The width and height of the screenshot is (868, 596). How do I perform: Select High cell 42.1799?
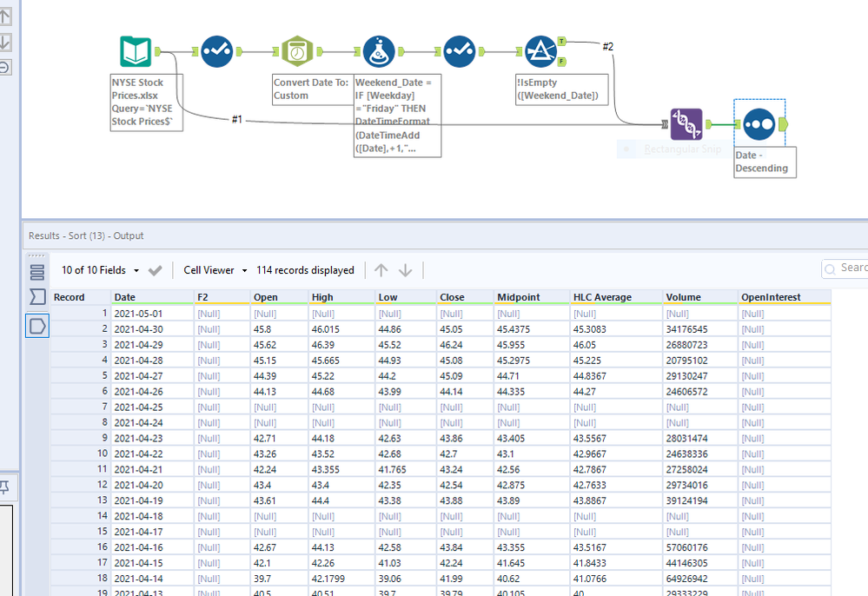(342, 579)
